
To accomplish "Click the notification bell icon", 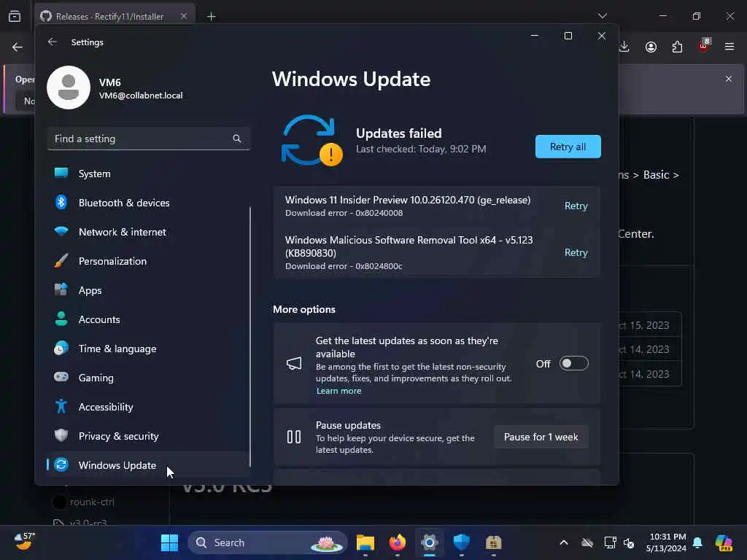I will tap(697, 542).
